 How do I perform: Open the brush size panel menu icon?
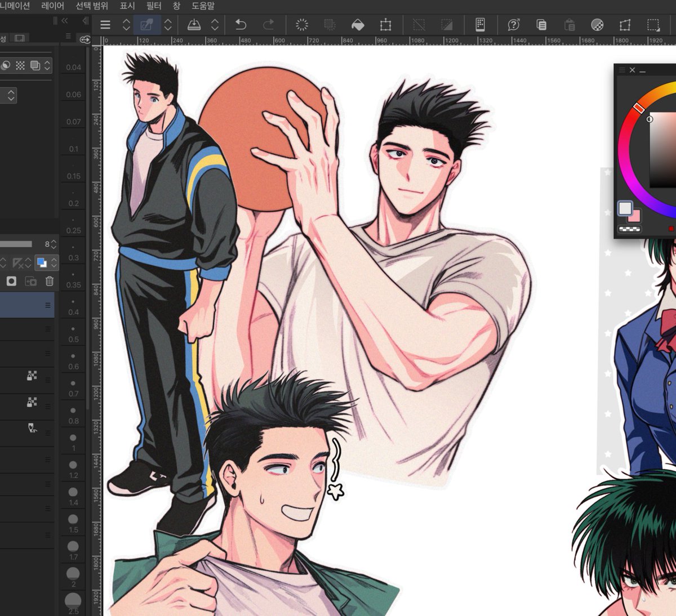[68, 36]
